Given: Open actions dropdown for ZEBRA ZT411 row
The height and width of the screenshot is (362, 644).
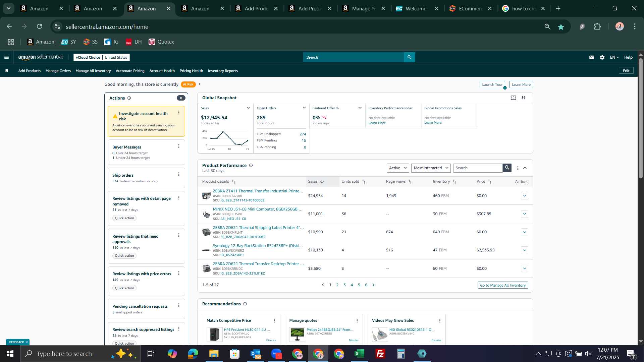Looking at the screenshot, I should [x=525, y=196].
